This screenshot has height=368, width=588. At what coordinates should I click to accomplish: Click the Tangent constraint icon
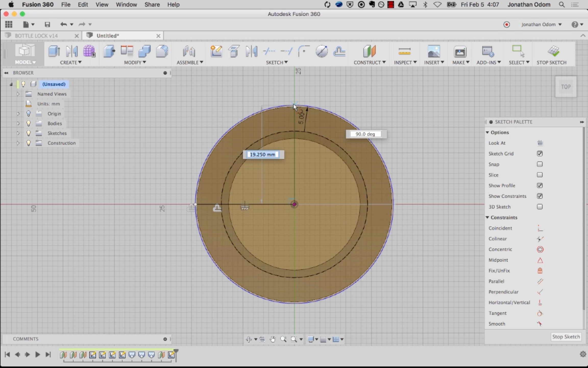click(540, 313)
